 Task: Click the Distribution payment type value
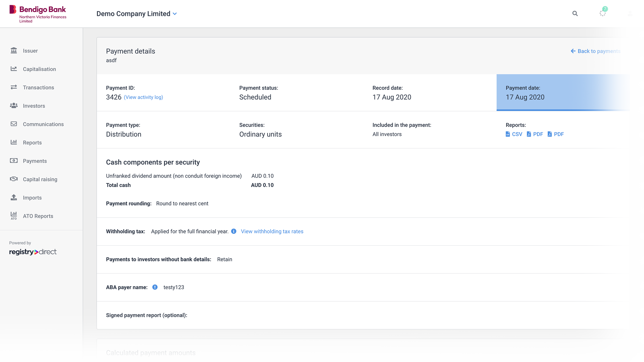pyautogui.click(x=124, y=134)
